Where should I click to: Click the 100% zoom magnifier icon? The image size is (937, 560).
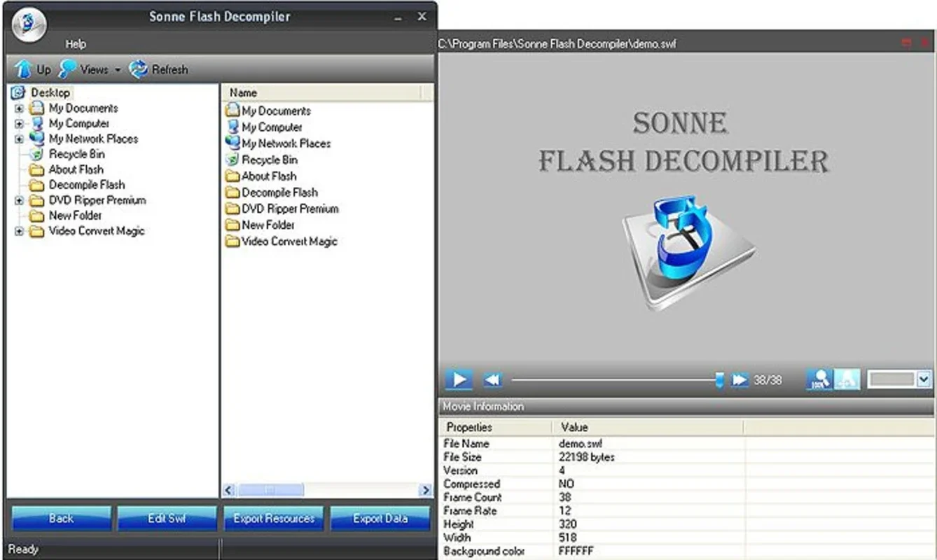click(819, 379)
